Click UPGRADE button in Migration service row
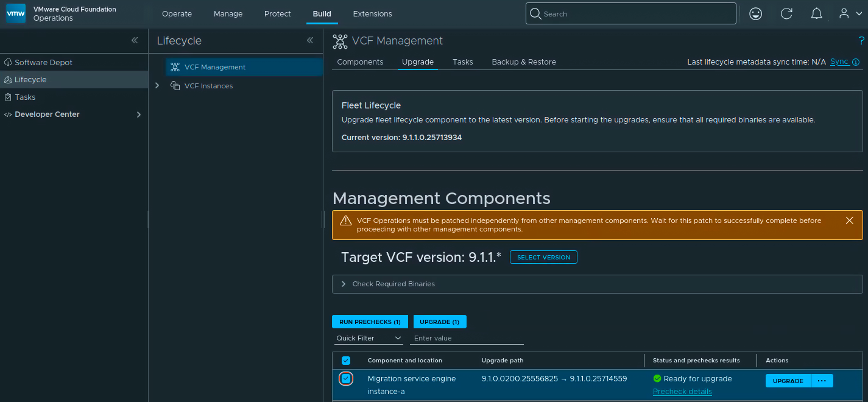Viewport: 868px width, 402px height. pos(788,381)
